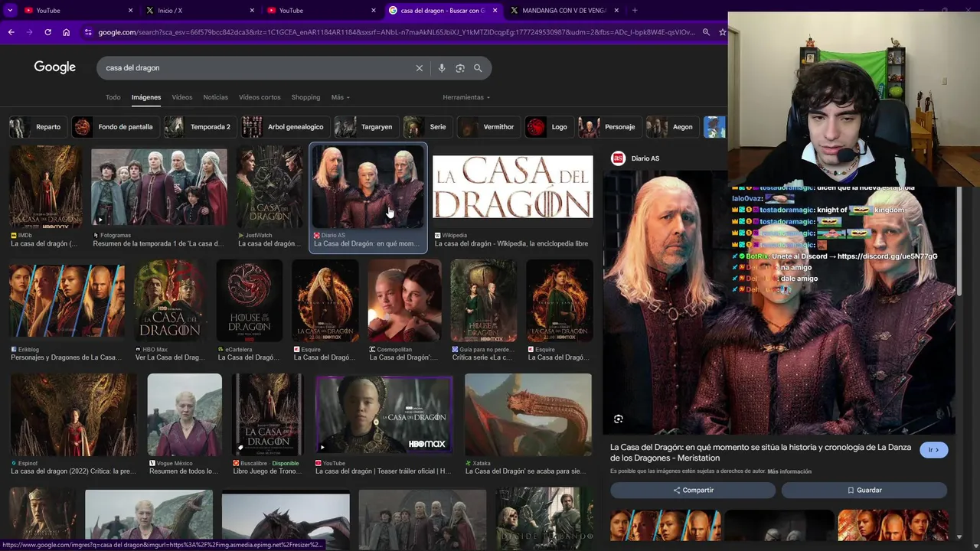Reload the current page
980x551 pixels.
tap(47, 32)
